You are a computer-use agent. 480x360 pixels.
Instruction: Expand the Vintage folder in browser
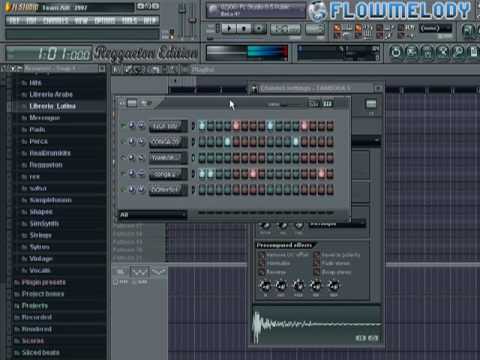click(x=41, y=259)
